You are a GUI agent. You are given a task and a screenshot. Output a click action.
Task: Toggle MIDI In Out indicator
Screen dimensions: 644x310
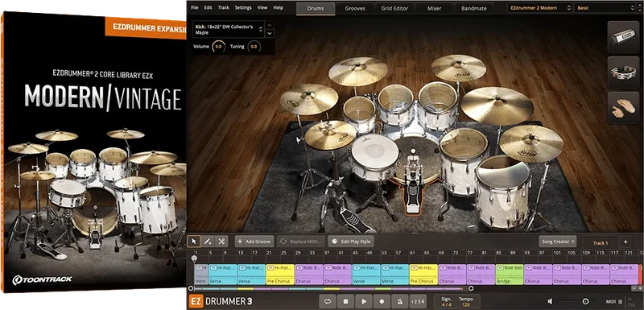tap(631, 302)
